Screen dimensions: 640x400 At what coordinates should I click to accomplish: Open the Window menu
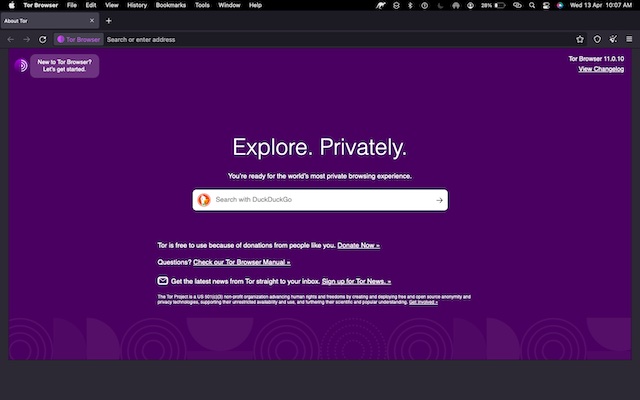click(x=229, y=5)
